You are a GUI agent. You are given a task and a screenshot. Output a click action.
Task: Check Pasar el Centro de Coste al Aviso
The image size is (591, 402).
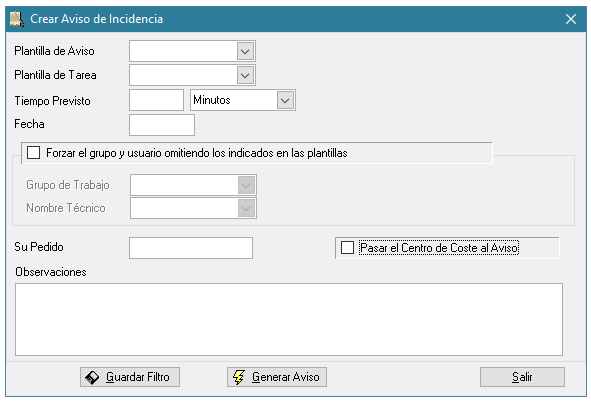pyautogui.click(x=347, y=248)
